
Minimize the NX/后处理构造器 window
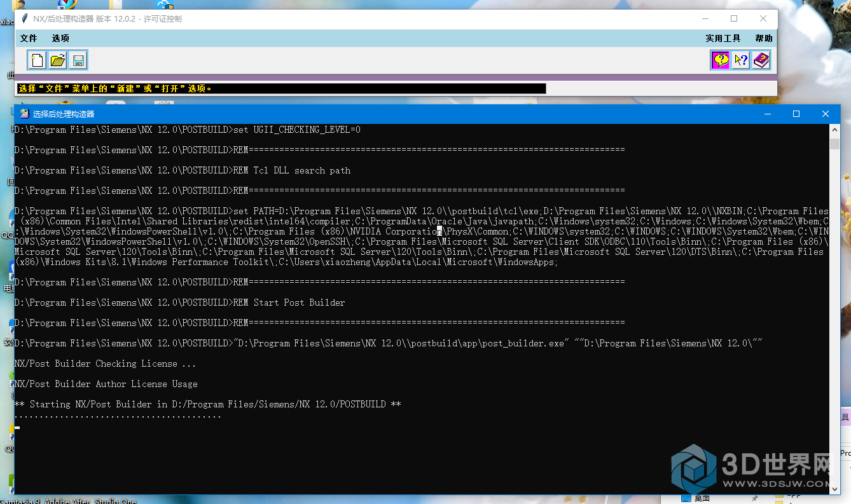[x=705, y=19]
